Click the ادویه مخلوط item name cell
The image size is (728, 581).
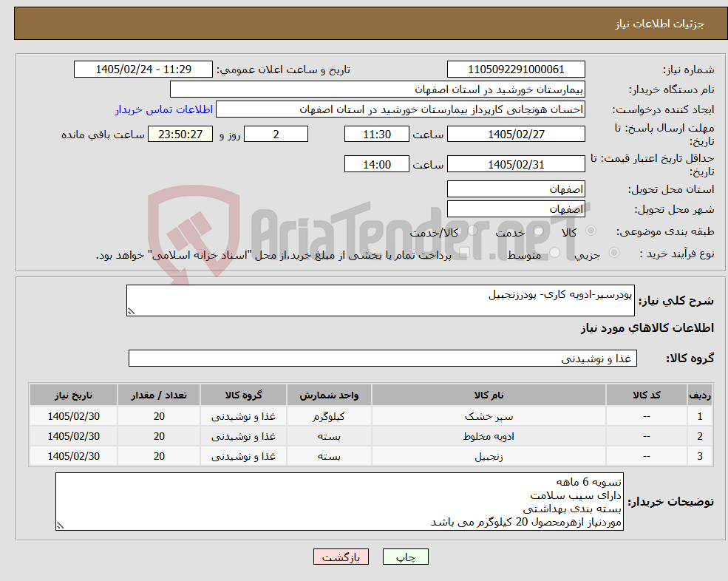pos(489,437)
